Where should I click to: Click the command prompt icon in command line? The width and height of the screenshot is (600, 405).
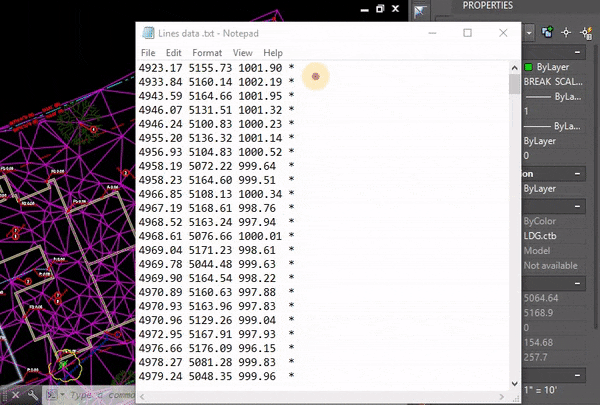click(52, 395)
